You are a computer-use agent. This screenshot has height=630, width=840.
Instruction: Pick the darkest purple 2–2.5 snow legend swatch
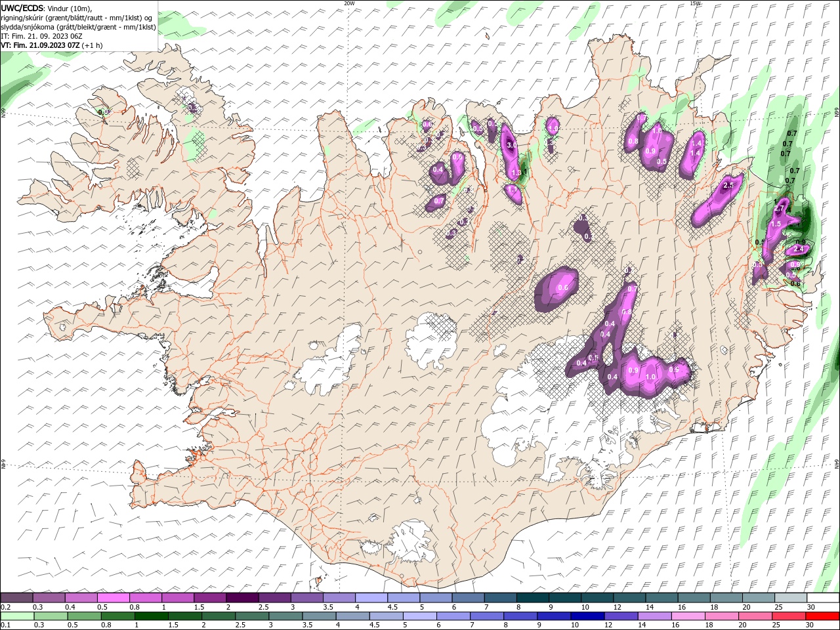click(242, 598)
